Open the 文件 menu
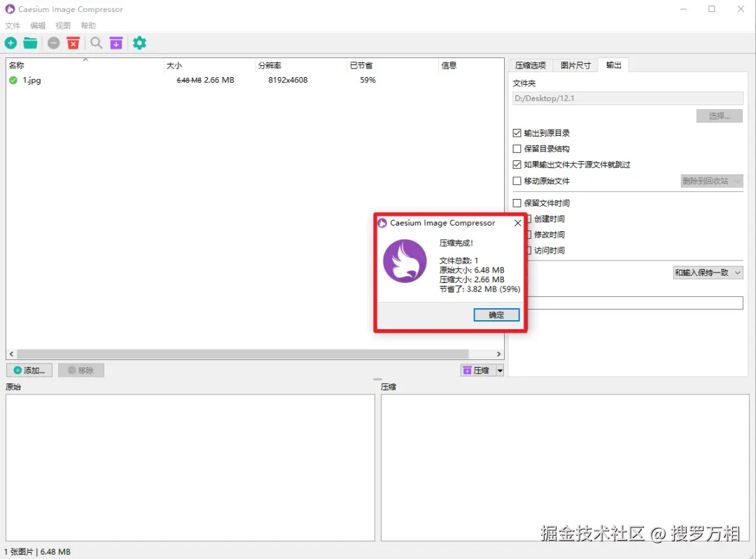 (13, 25)
